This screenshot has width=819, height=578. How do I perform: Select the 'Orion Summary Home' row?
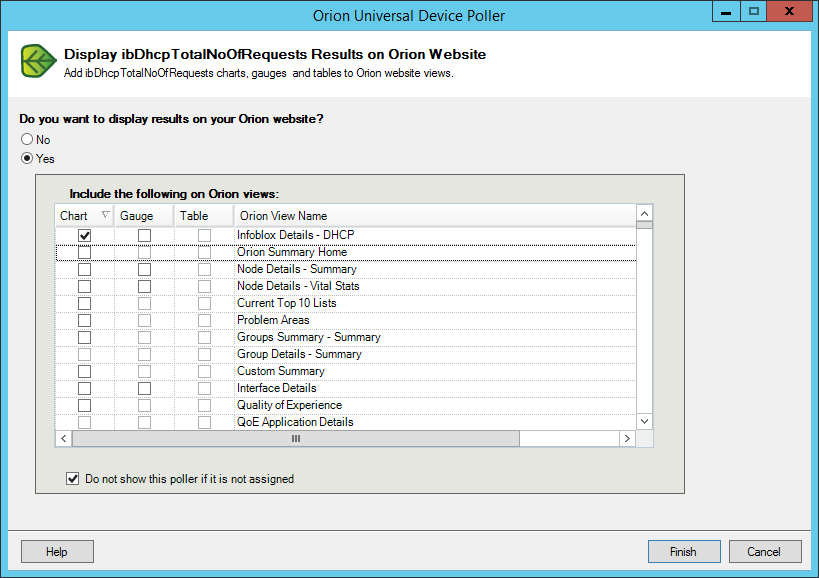pos(346,252)
